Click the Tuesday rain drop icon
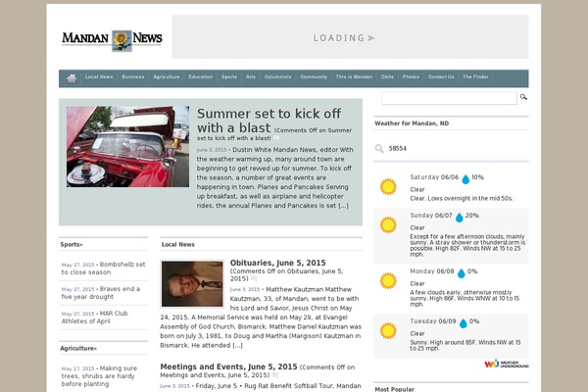The height and width of the screenshot is (392, 588). tap(464, 323)
